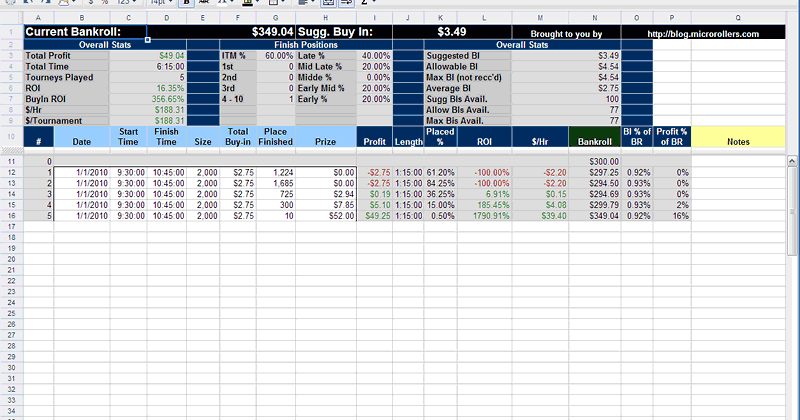Click the Profit % of BR heading
800x420 pixels.
point(671,137)
